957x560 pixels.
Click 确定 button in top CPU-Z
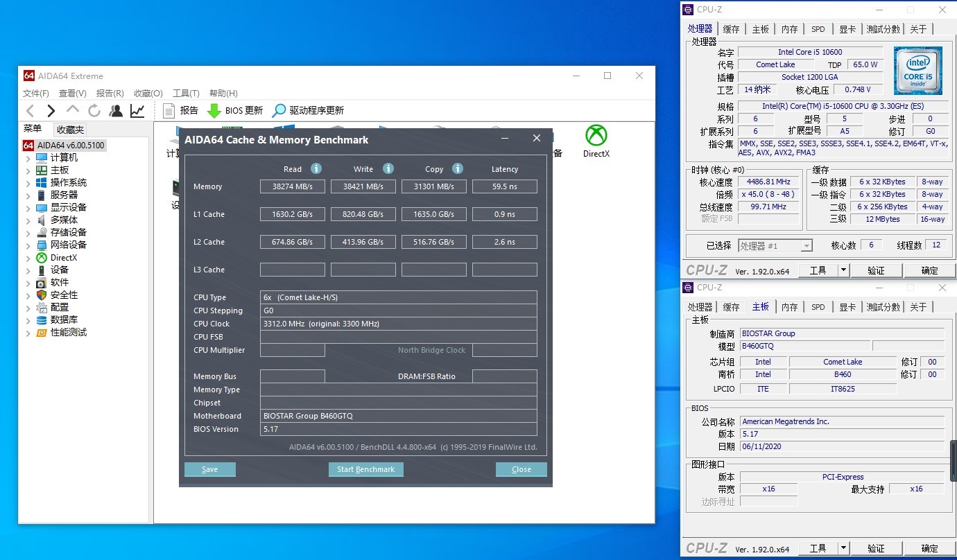929,270
